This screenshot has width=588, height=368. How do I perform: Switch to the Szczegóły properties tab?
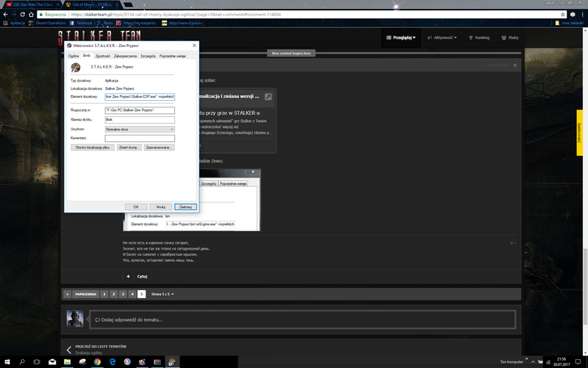(148, 56)
